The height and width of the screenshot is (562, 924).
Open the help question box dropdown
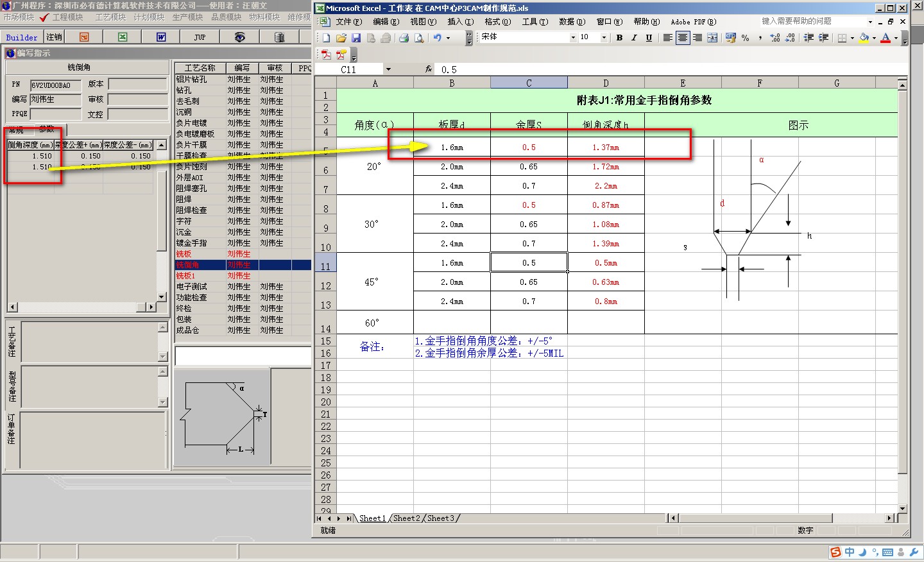870,22
